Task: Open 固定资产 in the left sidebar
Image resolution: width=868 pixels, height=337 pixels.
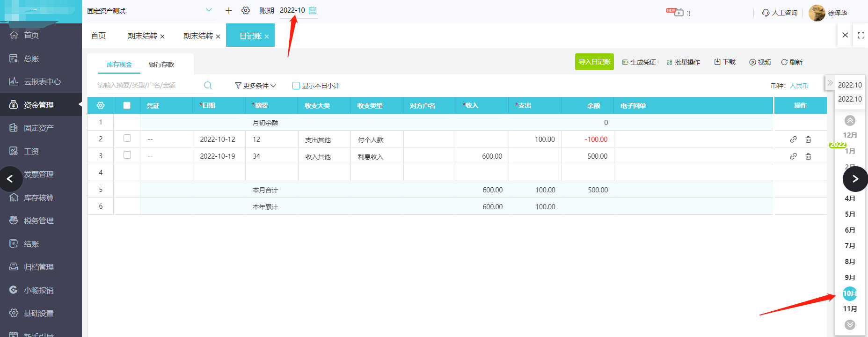Action: point(39,128)
